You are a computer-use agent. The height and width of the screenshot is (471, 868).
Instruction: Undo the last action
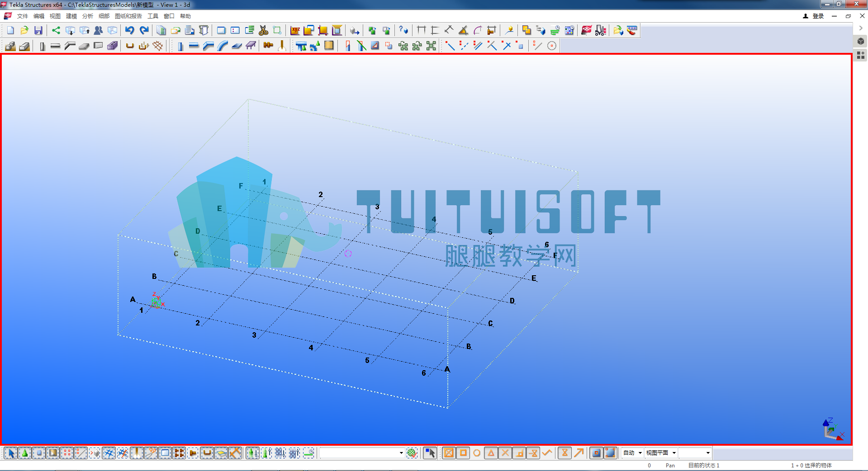130,30
